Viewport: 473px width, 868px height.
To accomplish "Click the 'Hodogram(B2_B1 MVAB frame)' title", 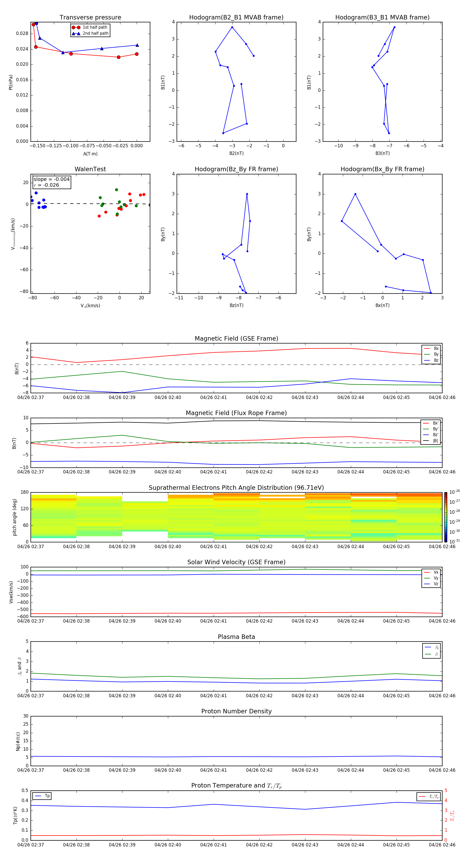I will click(x=236, y=18).
